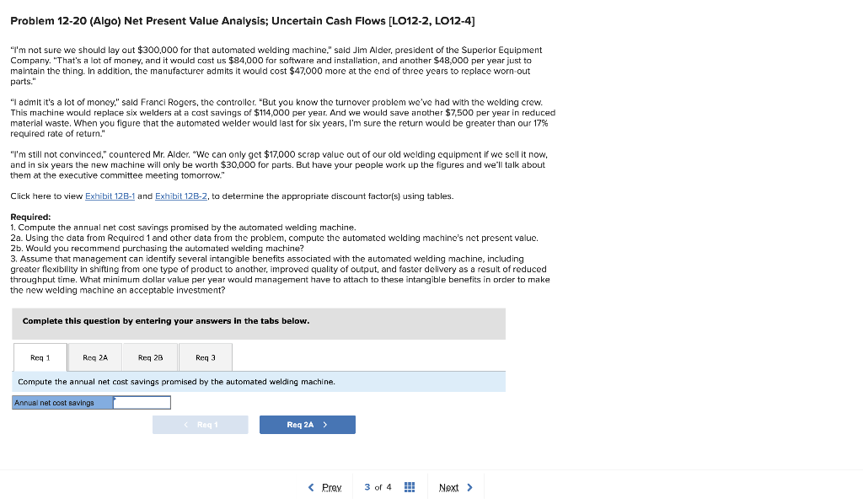Open the question map grid icon
863x504 pixels.
[409, 487]
